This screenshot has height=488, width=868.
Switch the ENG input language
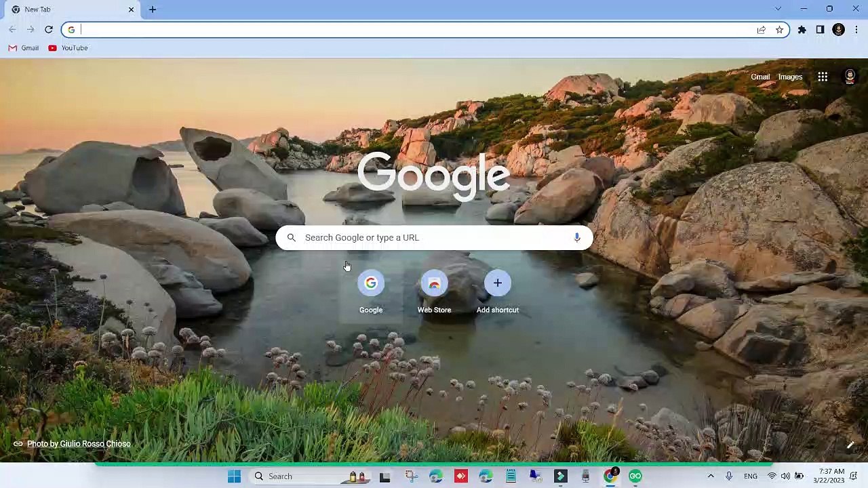pos(751,476)
